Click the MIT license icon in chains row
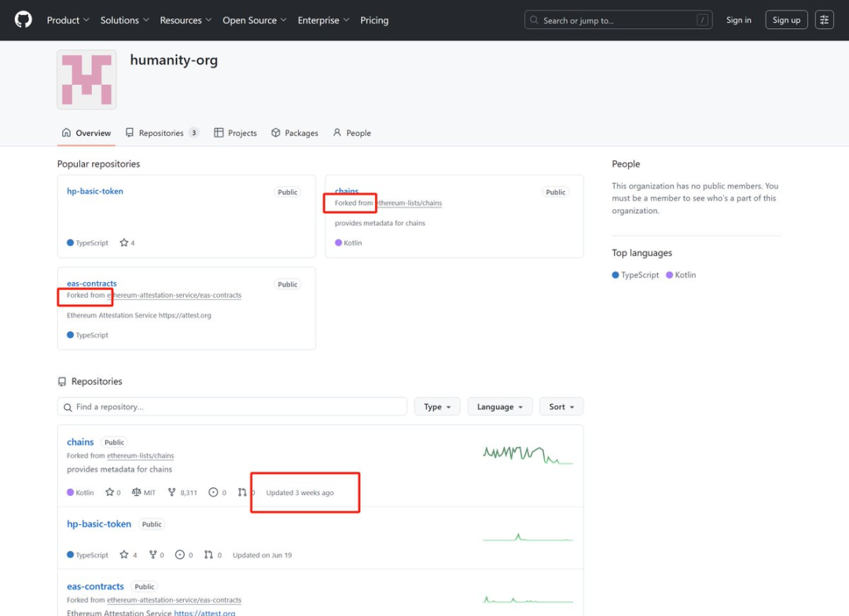The width and height of the screenshot is (849, 616). [x=137, y=493]
